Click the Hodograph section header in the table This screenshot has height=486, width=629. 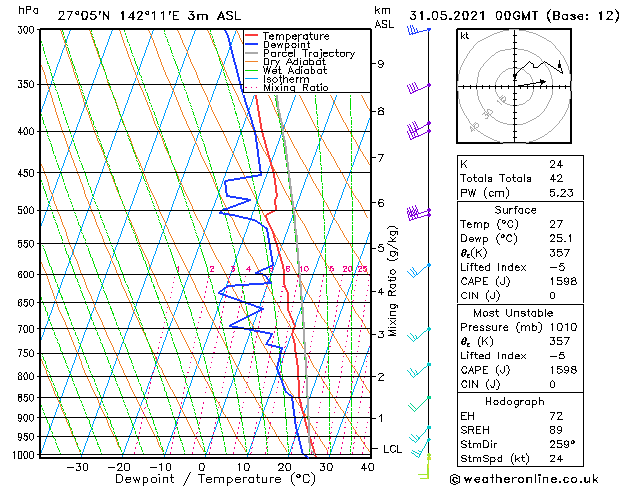pos(515,402)
